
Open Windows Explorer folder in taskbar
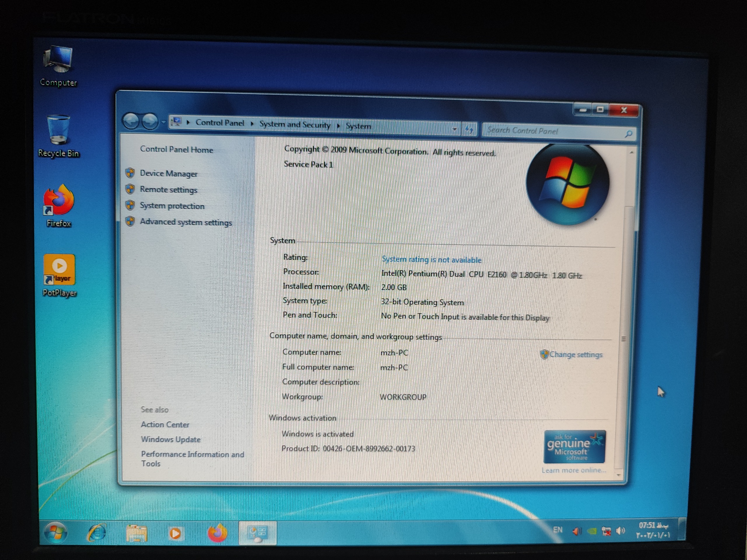pos(137,534)
